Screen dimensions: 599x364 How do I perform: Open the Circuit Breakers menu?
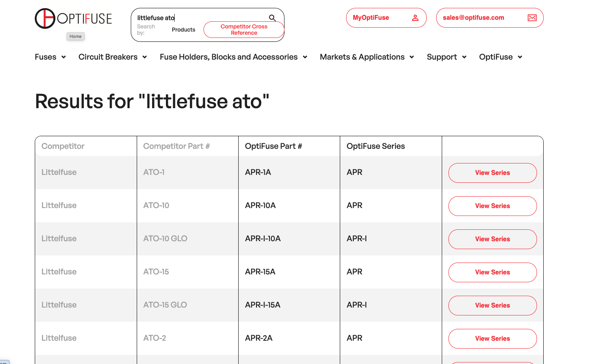108,57
